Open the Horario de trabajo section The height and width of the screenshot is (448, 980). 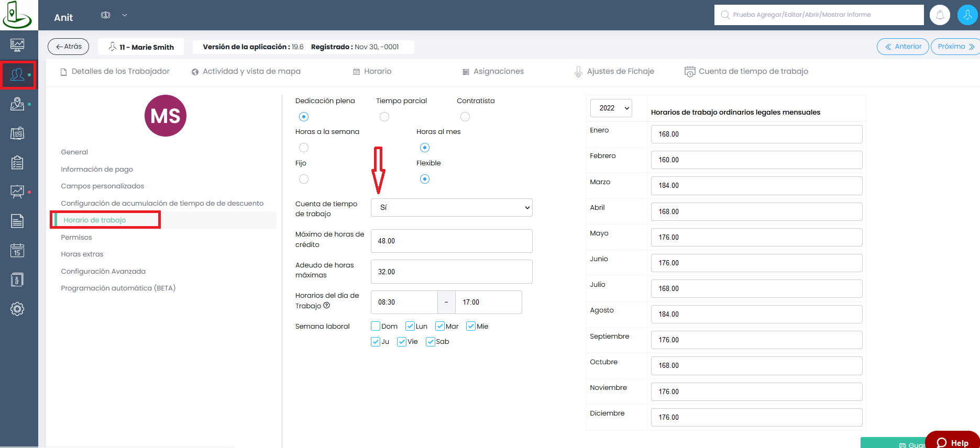click(95, 220)
